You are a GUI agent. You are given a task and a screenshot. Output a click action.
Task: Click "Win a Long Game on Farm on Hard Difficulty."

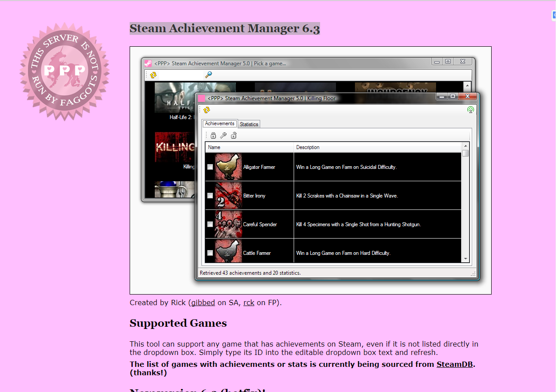(343, 253)
